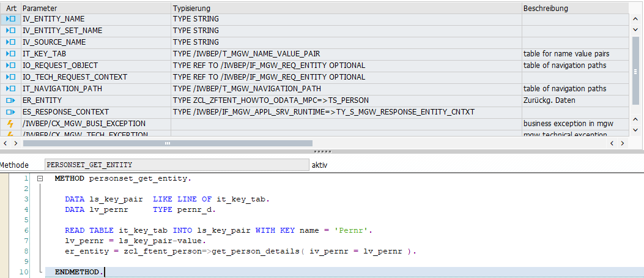Viewport: 644px width, 278px height.
Task: Click line number 6 in the editor gutter
Action: (26, 230)
